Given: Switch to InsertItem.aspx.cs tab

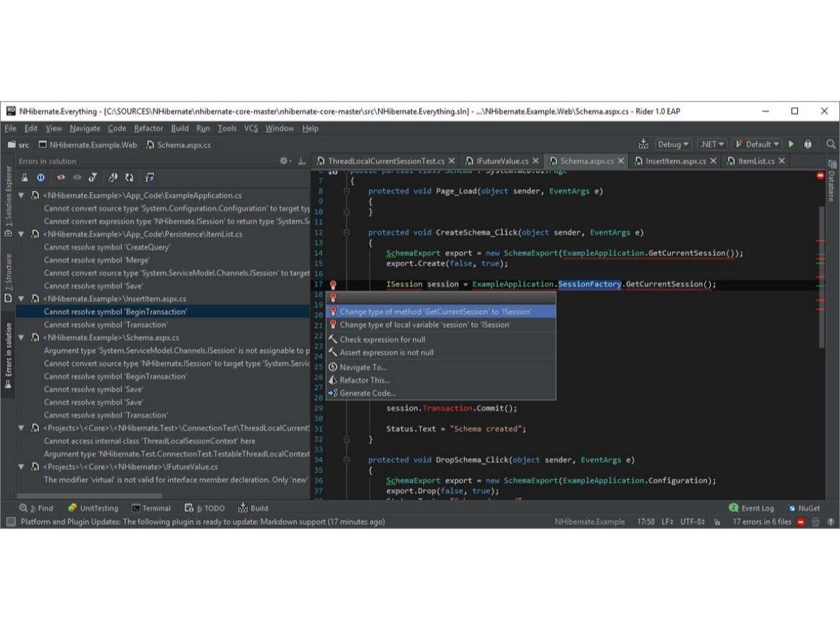Looking at the screenshot, I should 675,161.
